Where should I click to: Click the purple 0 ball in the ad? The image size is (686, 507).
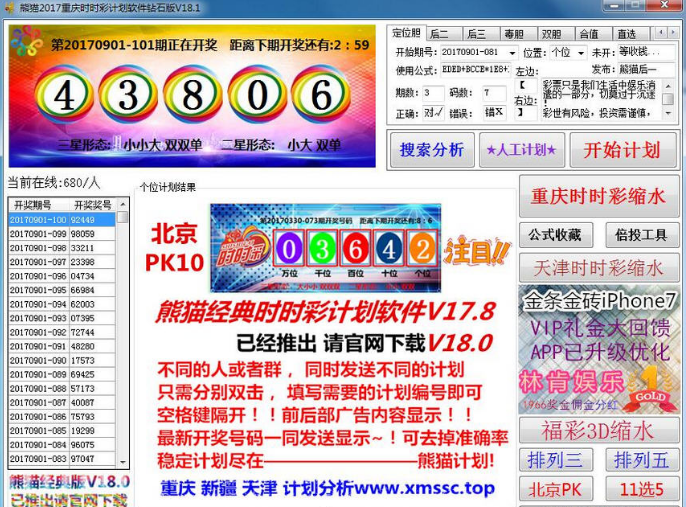(x=289, y=248)
